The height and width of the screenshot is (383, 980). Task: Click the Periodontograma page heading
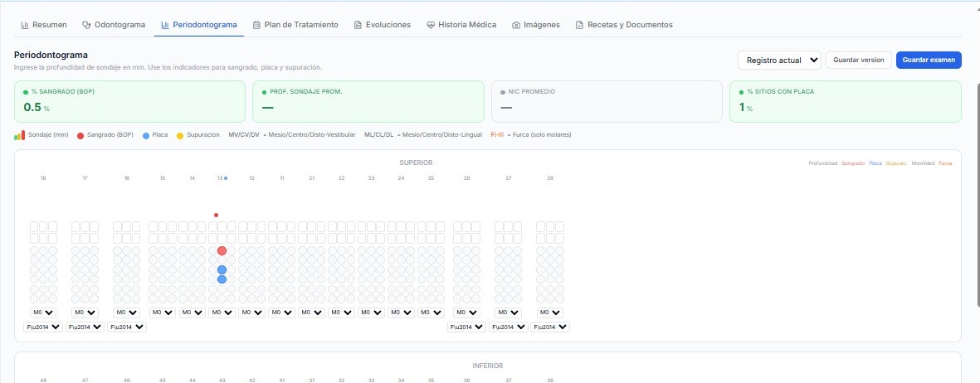[51, 55]
